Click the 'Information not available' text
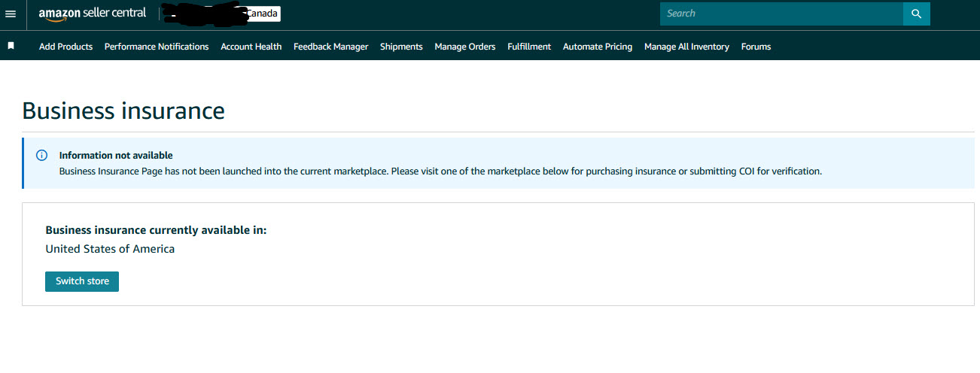The image size is (980, 373). click(x=116, y=156)
